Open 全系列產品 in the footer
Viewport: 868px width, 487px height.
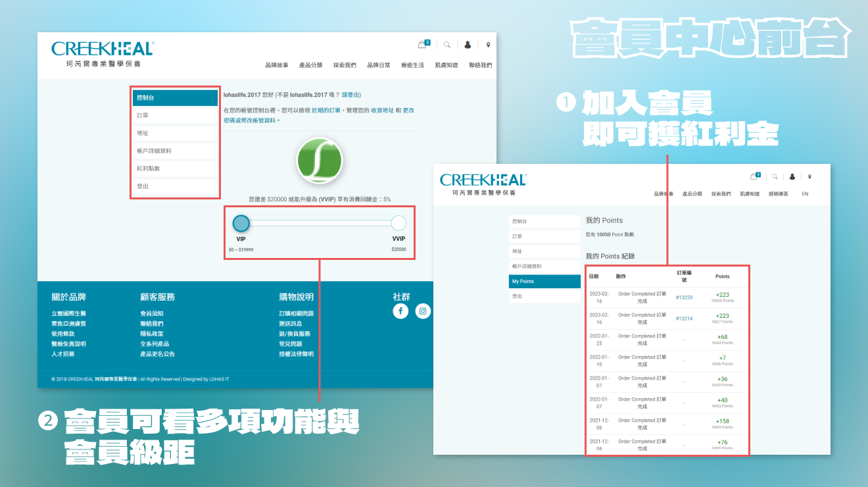pos(155,344)
